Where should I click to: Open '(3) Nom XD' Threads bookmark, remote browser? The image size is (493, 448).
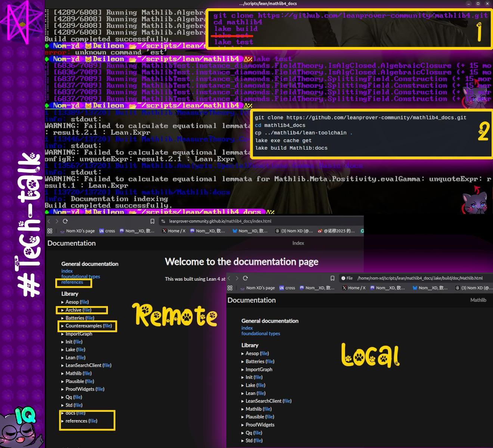(294, 231)
